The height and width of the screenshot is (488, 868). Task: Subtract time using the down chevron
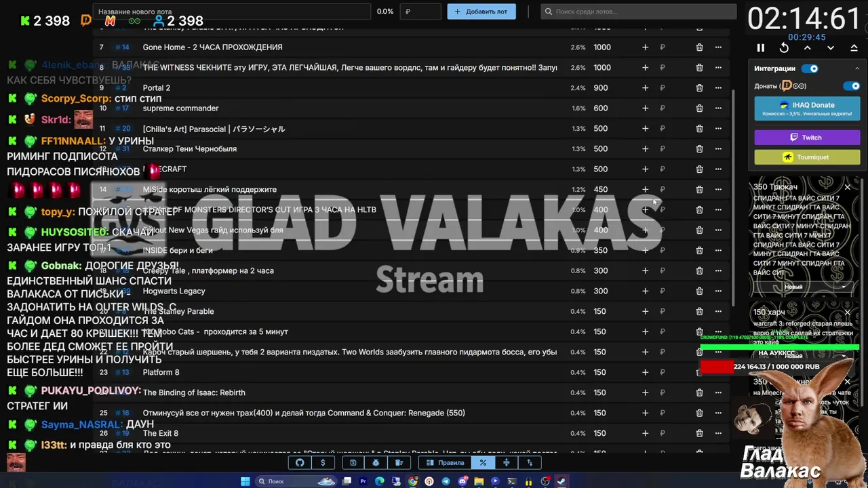click(831, 48)
